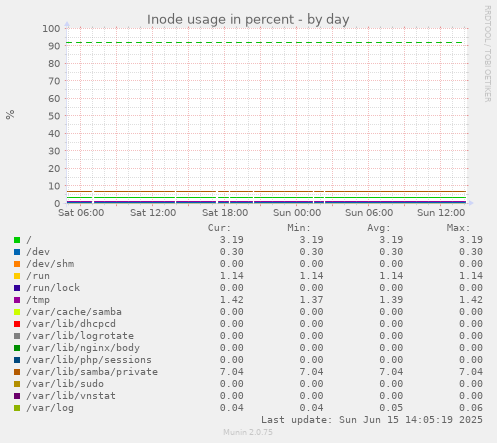Click the navy swatch for /var/lib/php/sessions

pyautogui.click(x=17, y=360)
